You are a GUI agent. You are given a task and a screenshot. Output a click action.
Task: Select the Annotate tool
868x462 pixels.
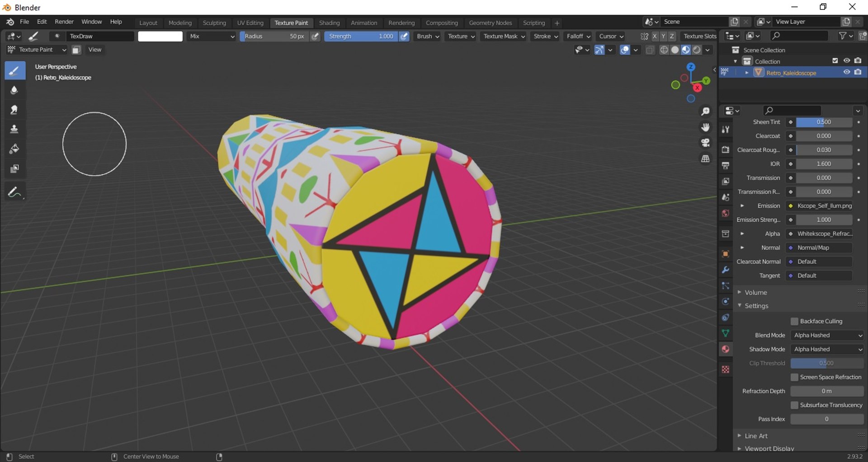pyautogui.click(x=14, y=192)
